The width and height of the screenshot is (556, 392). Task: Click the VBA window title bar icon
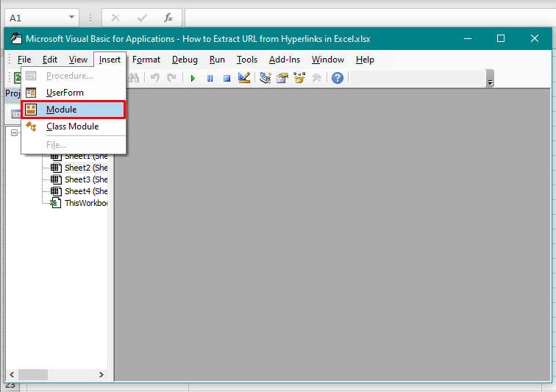[x=16, y=38]
